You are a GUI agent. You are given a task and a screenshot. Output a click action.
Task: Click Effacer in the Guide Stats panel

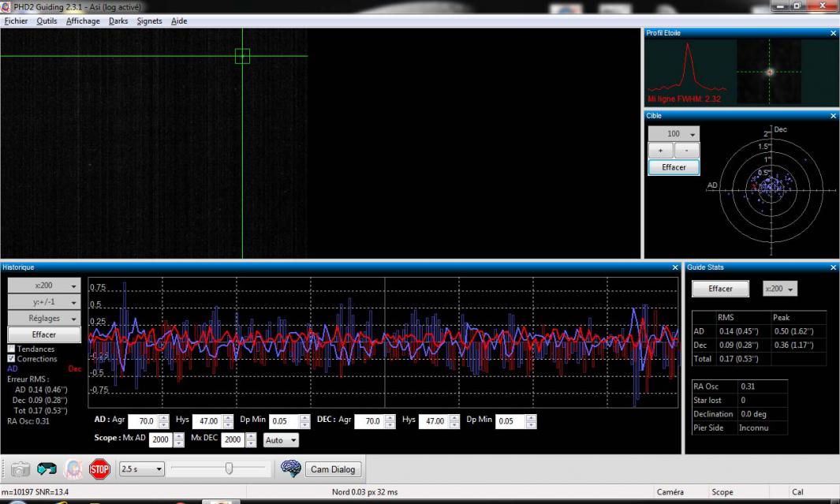720,289
